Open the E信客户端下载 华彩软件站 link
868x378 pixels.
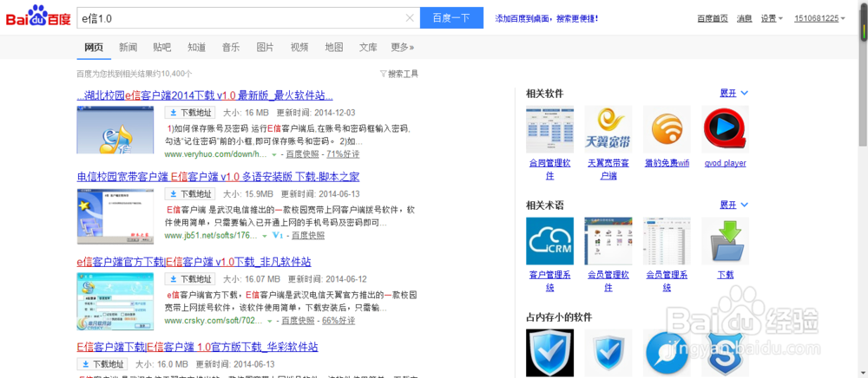198,347
